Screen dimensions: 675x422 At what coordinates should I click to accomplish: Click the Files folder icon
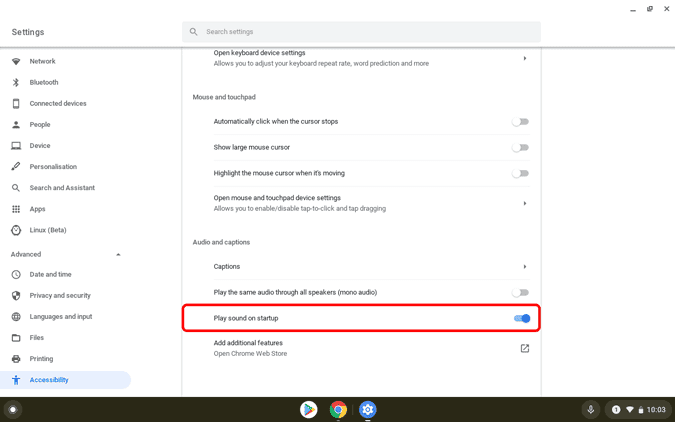click(x=16, y=338)
